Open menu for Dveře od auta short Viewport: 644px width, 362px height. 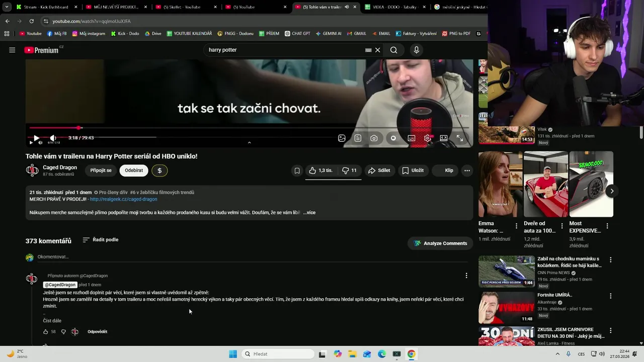(x=561, y=226)
